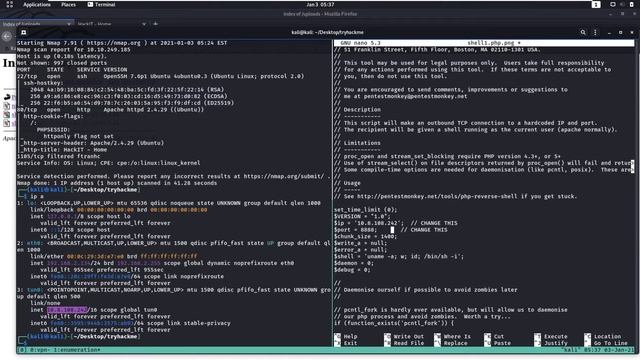Click the nano Write Out shortcut
The image size is (640, 360).
404,337
